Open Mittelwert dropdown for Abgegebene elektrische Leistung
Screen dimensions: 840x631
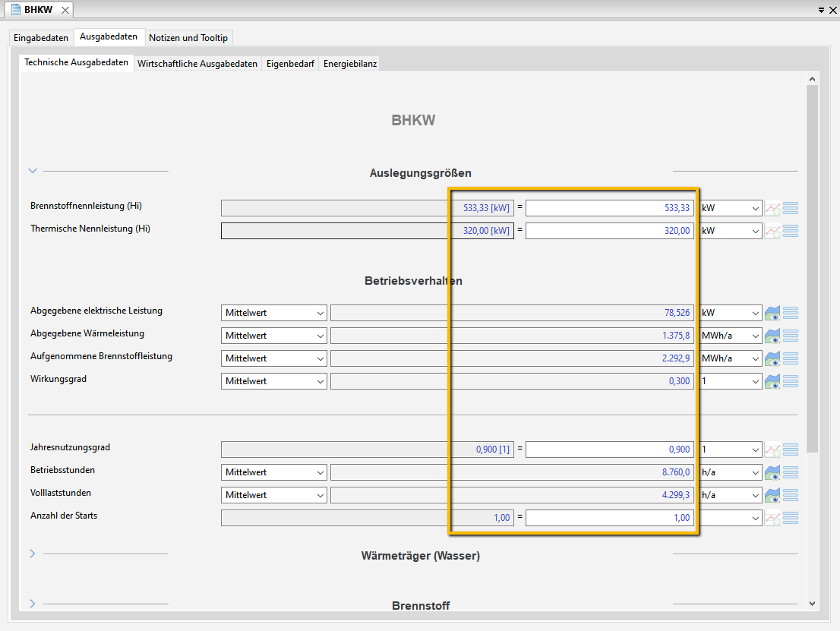click(x=273, y=313)
